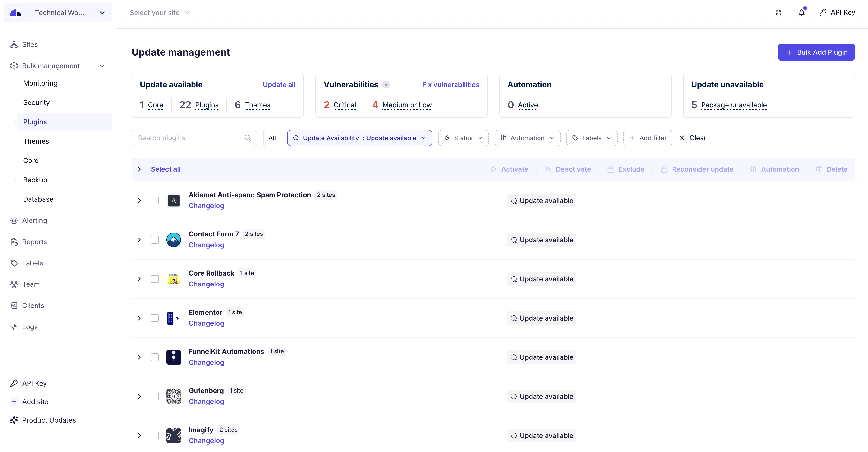Open the Status filter dropdown
The width and height of the screenshot is (868, 452).
pos(463,138)
